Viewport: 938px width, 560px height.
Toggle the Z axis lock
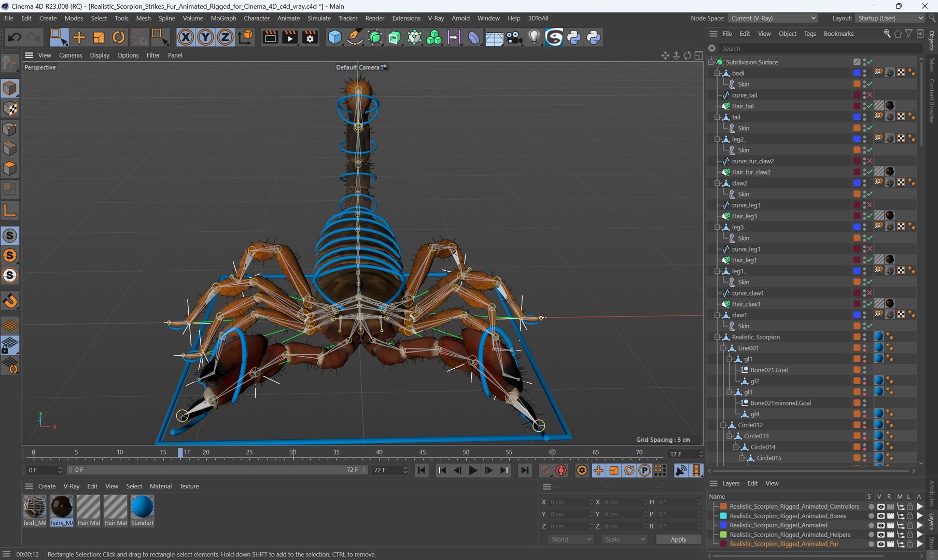coord(225,37)
